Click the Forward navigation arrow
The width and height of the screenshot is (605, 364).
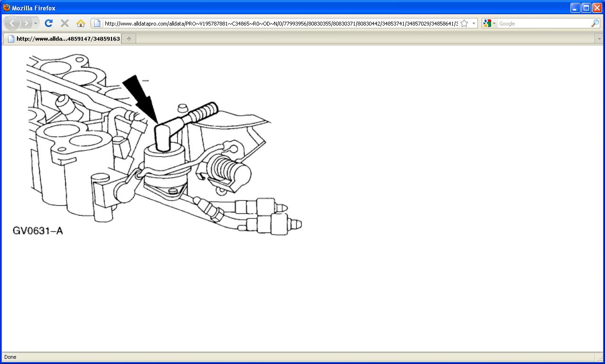point(26,23)
